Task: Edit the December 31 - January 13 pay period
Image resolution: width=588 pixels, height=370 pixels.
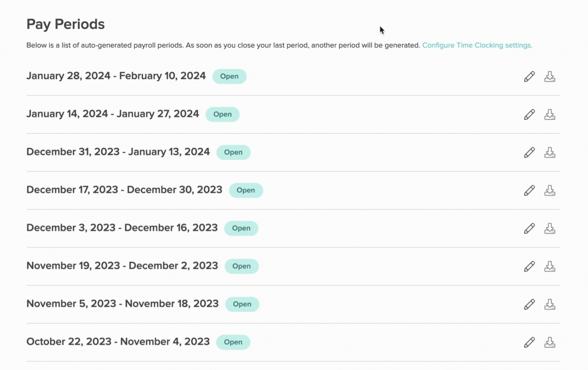Action: click(529, 152)
